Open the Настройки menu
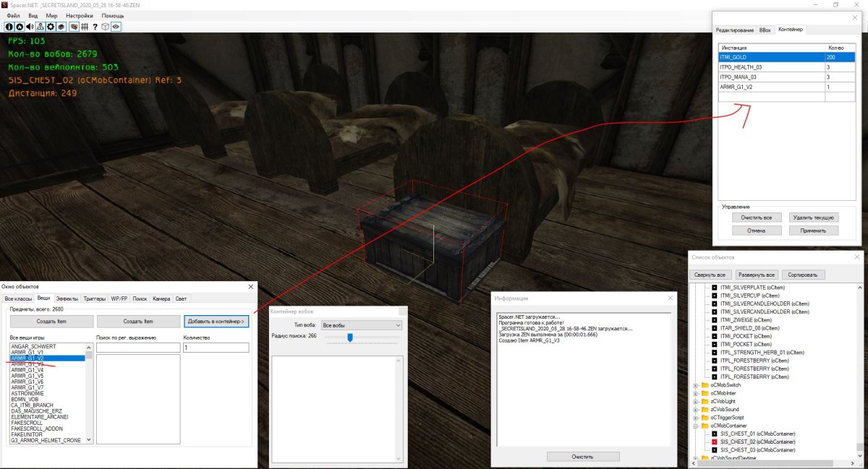Viewport: 868px width, 469px height. pos(79,15)
